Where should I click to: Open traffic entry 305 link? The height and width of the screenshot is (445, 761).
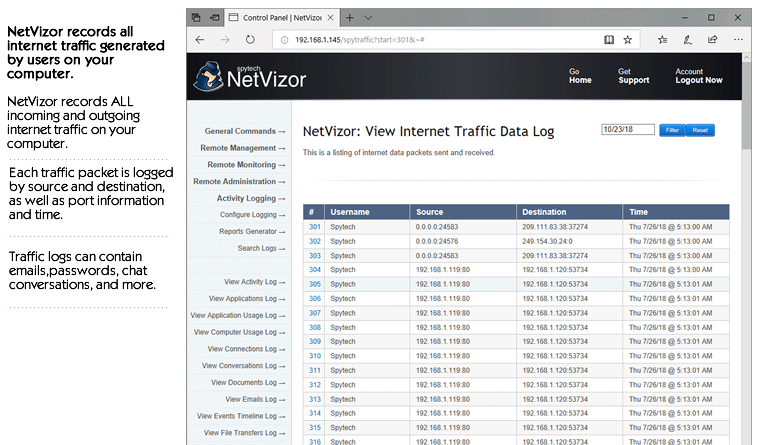[x=314, y=284]
